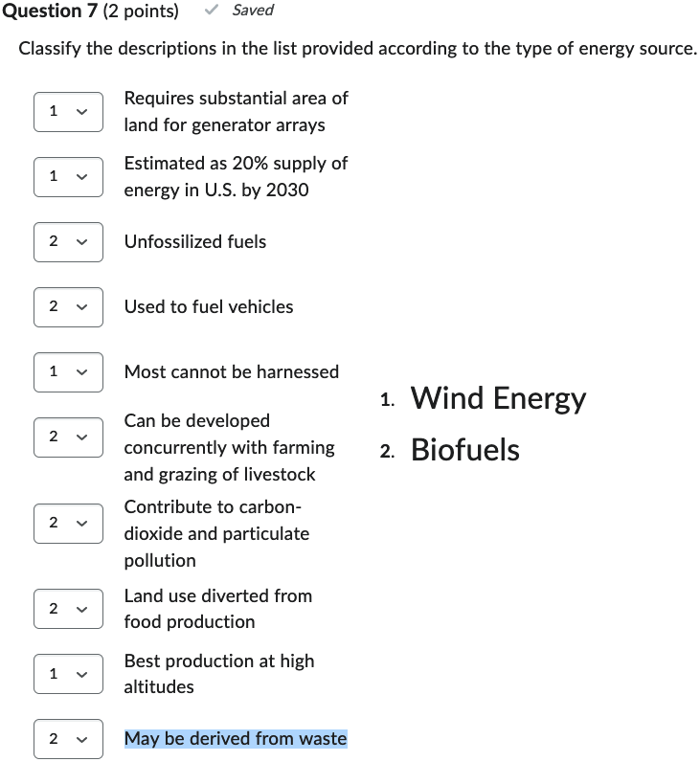Screen dimensions: 700x762
Task: Expand dropdown for 'Best production at high altitudes'
Action: click(x=68, y=674)
